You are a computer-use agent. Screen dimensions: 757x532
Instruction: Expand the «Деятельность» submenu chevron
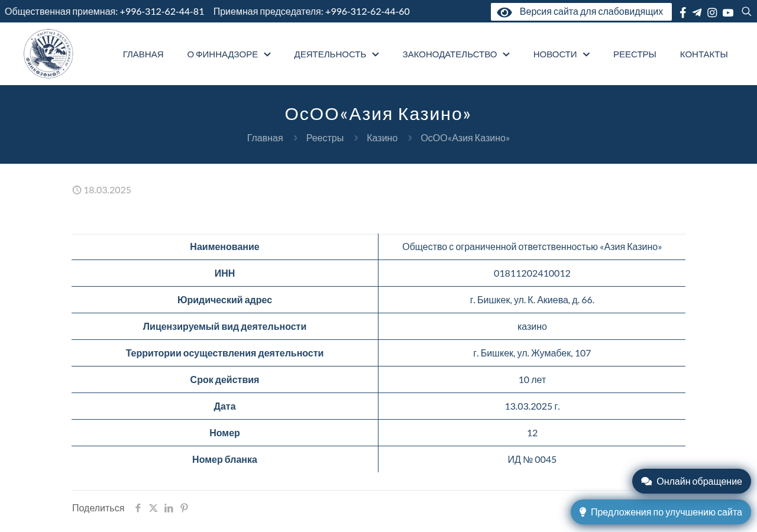(x=376, y=54)
